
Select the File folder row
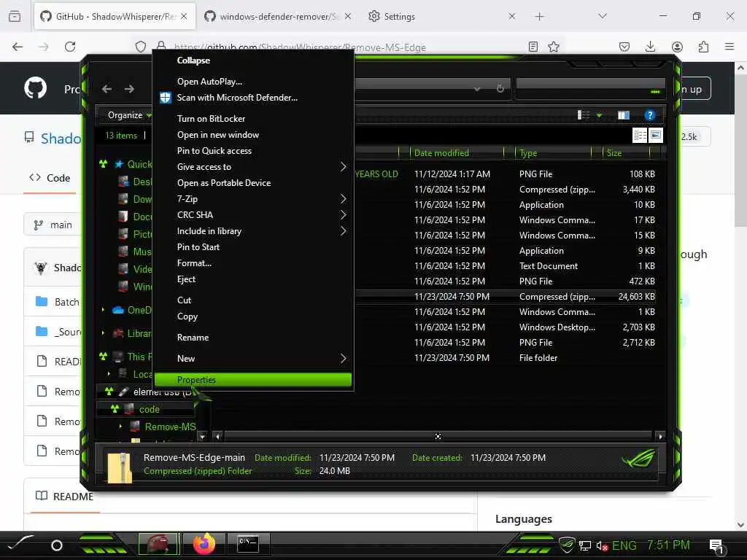tap(505, 357)
